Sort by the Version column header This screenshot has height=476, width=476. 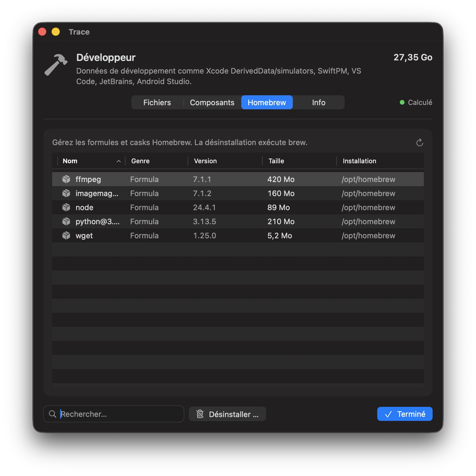225,161
